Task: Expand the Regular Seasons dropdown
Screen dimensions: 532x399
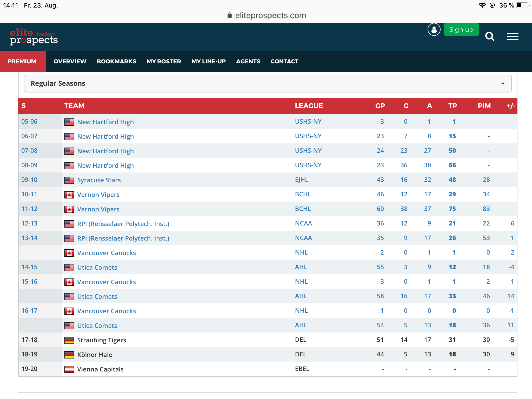Action: click(x=268, y=84)
